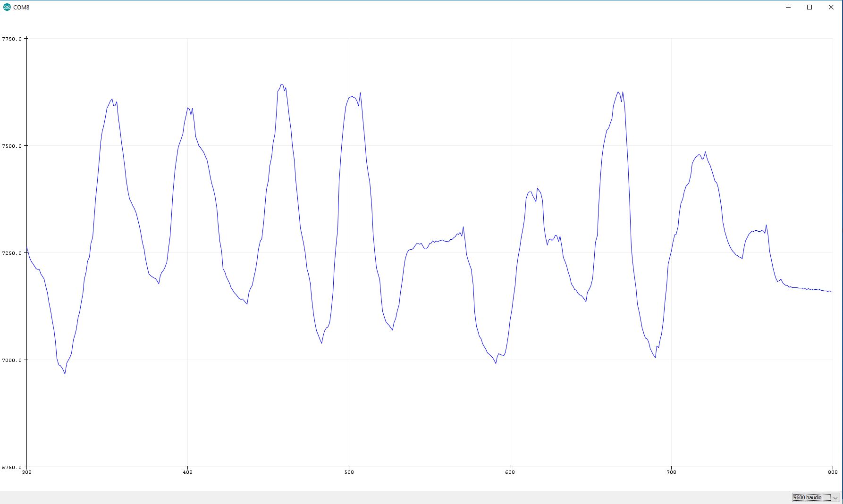Click the 7500.0 y-axis label
The height and width of the screenshot is (504, 843).
pyautogui.click(x=12, y=146)
